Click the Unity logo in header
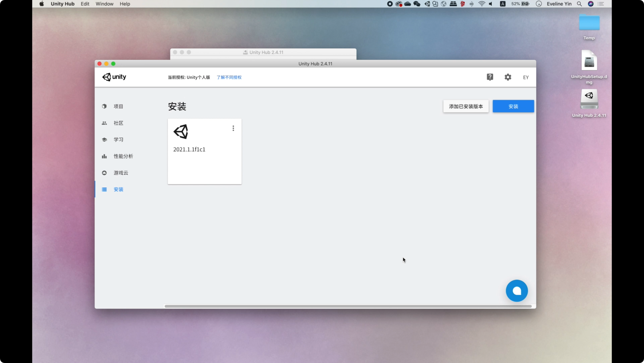The image size is (644, 363). click(114, 77)
